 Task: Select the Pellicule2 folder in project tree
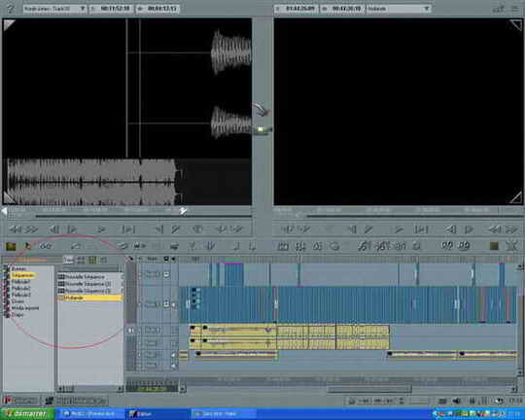point(20,289)
